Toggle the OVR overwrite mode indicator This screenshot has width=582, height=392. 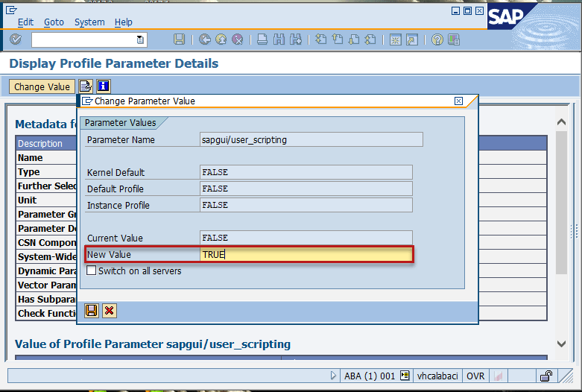pyautogui.click(x=475, y=376)
